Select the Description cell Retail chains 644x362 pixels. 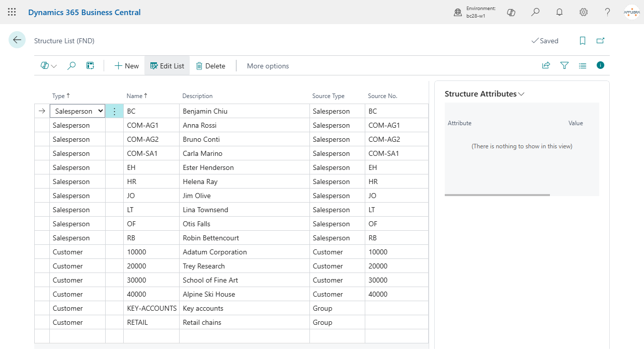[x=245, y=322]
